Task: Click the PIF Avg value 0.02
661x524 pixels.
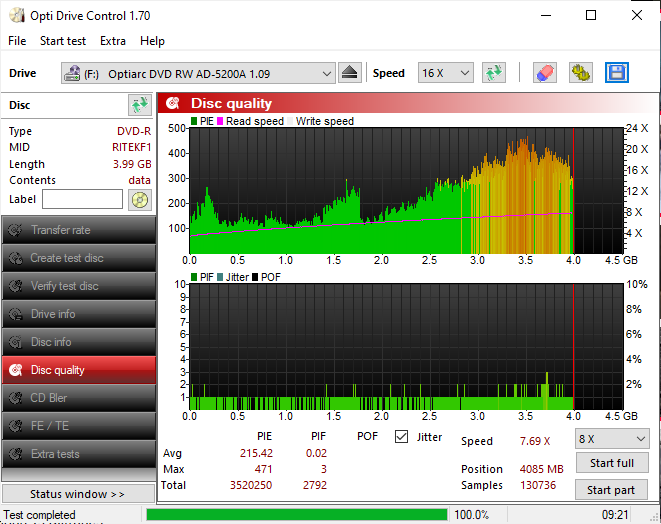Action: [316, 453]
